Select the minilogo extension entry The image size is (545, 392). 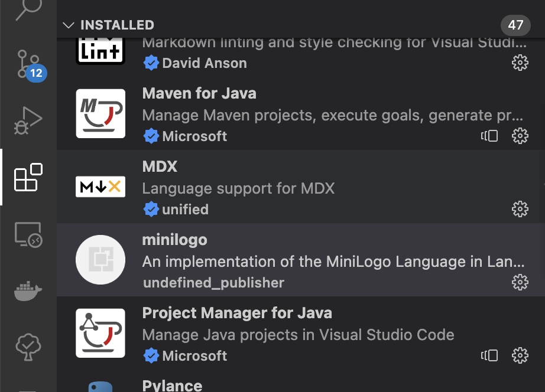(296, 260)
